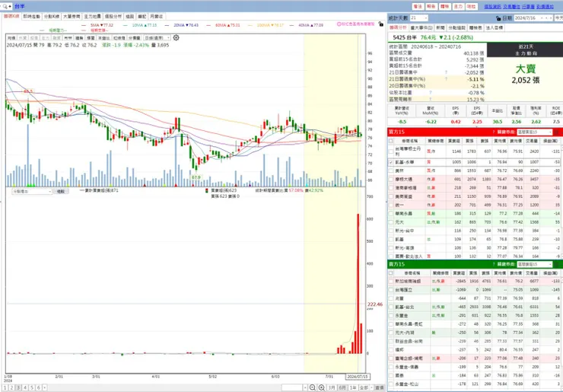Open the 賣方15 關鍵券商 dropdown
This screenshot has height=392, width=563.
[534, 264]
